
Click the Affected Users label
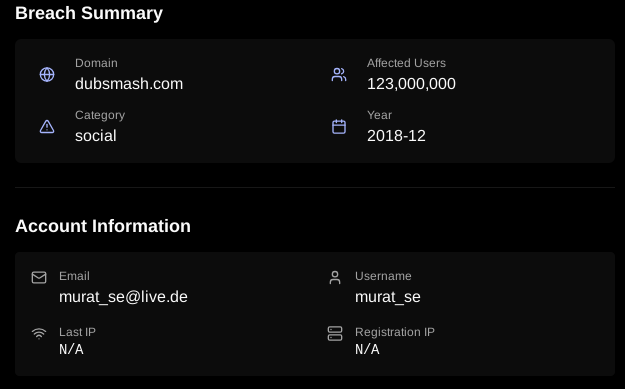click(407, 63)
